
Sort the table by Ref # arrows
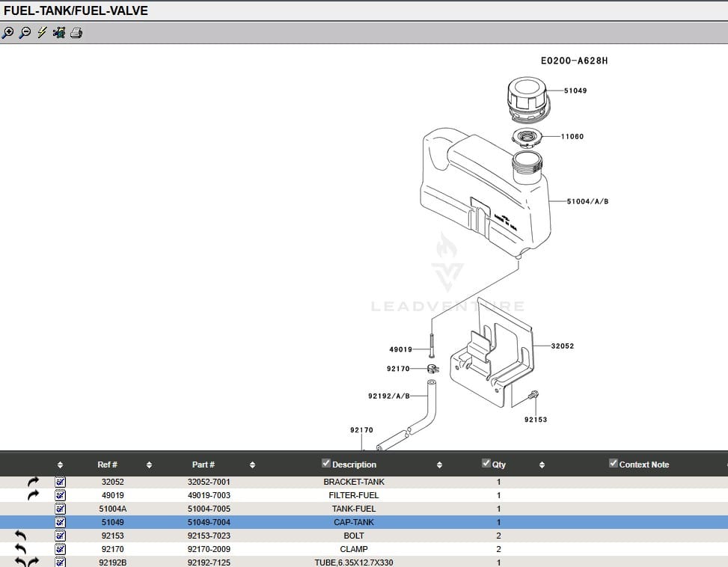point(149,465)
